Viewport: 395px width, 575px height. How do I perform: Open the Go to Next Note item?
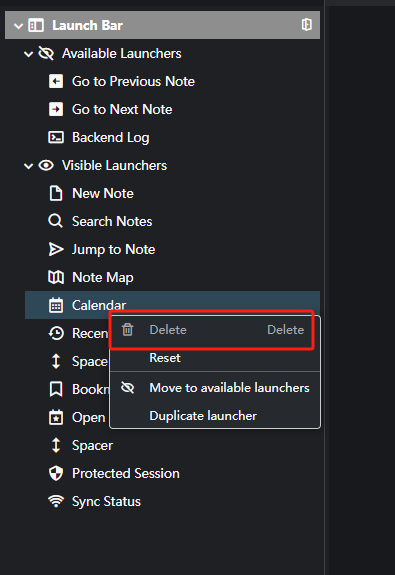click(x=122, y=109)
